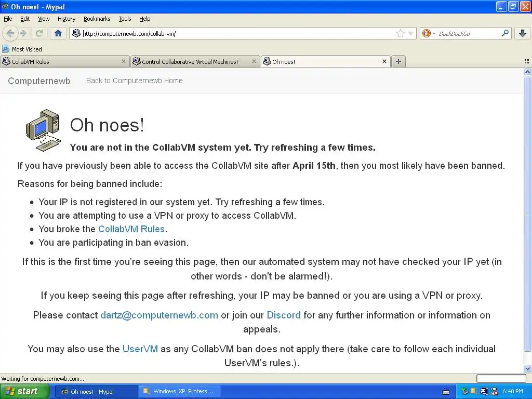
Task: Click the April 15th bold text
Action: [314, 166]
